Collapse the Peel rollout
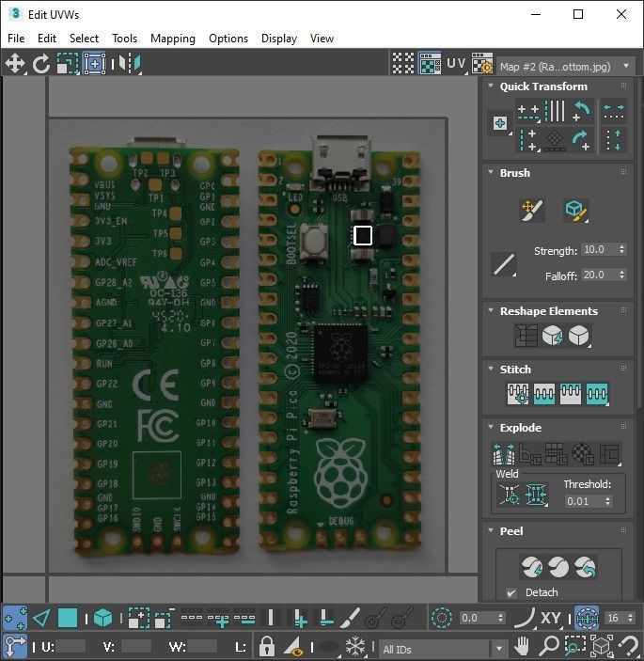This screenshot has width=644, height=661. pos(491,530)
